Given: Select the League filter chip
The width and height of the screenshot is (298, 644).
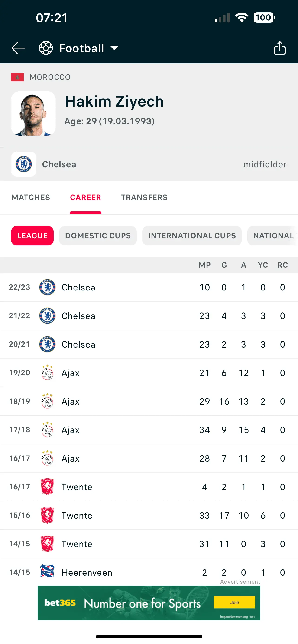Looking at the screenshot, I should click(32, 236).
